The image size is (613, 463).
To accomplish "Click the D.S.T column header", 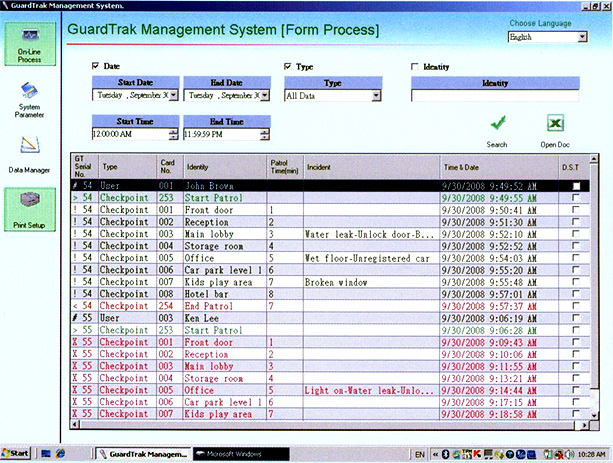I will pyautogui.click(x=574, y=167).
